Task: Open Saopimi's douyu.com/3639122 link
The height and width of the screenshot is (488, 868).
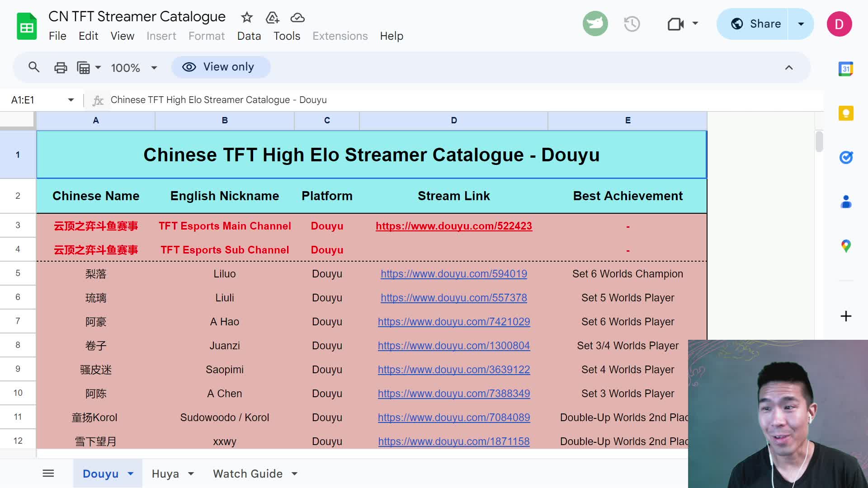Action: coord(453,370)
